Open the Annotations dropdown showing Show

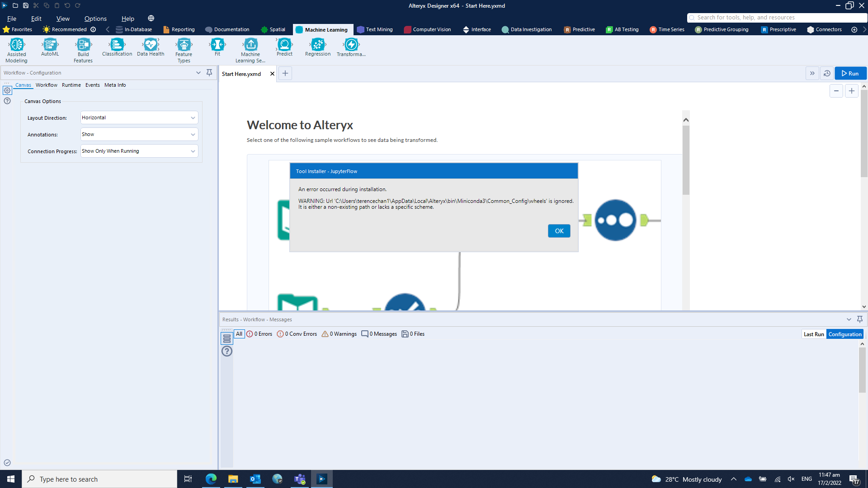[139, 134]
